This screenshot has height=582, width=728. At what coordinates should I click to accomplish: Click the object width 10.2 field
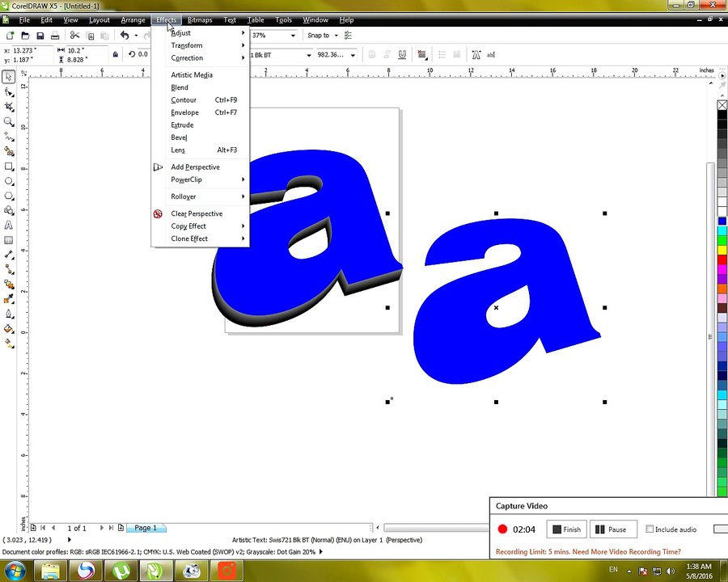87,50
